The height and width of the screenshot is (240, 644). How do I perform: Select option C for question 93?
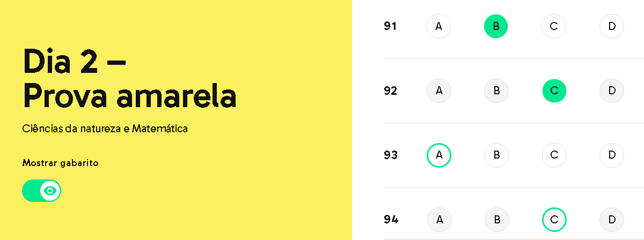554,155
